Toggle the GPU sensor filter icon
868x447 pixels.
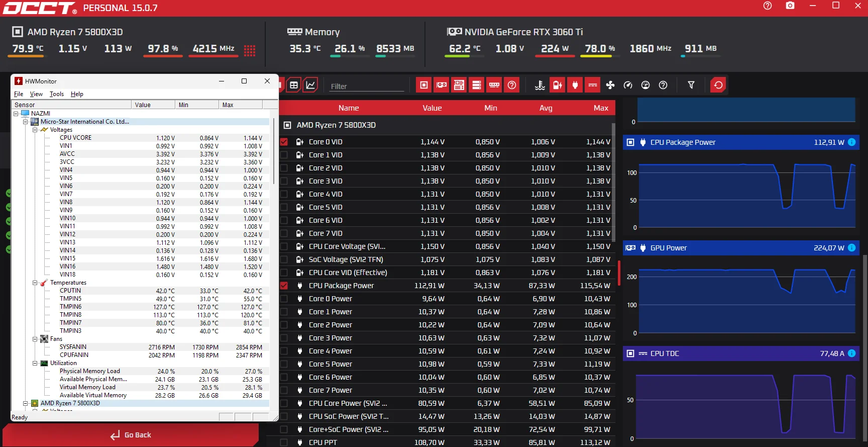click(x=442, y=85)
